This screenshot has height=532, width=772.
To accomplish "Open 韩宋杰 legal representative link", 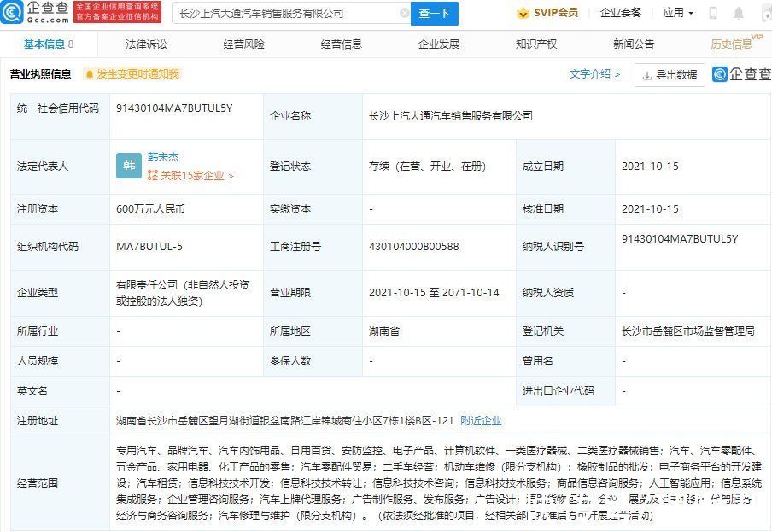I will click(x=163, y=157).
